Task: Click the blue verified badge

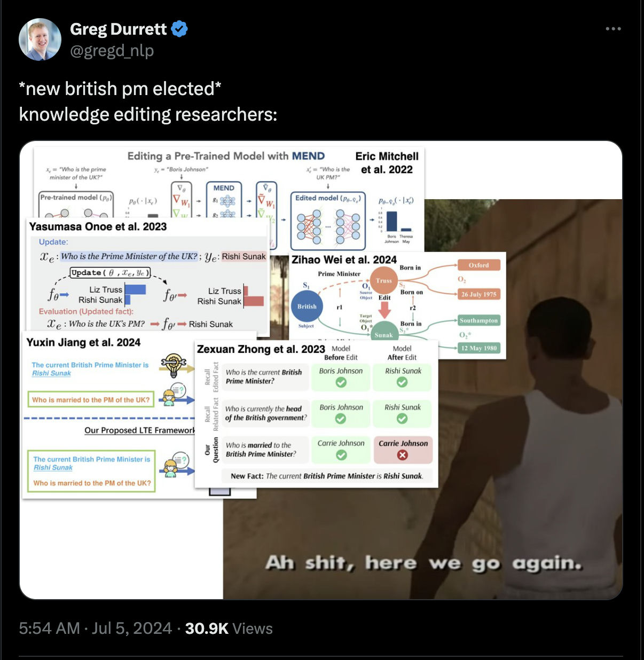Action: coord(179,29)
